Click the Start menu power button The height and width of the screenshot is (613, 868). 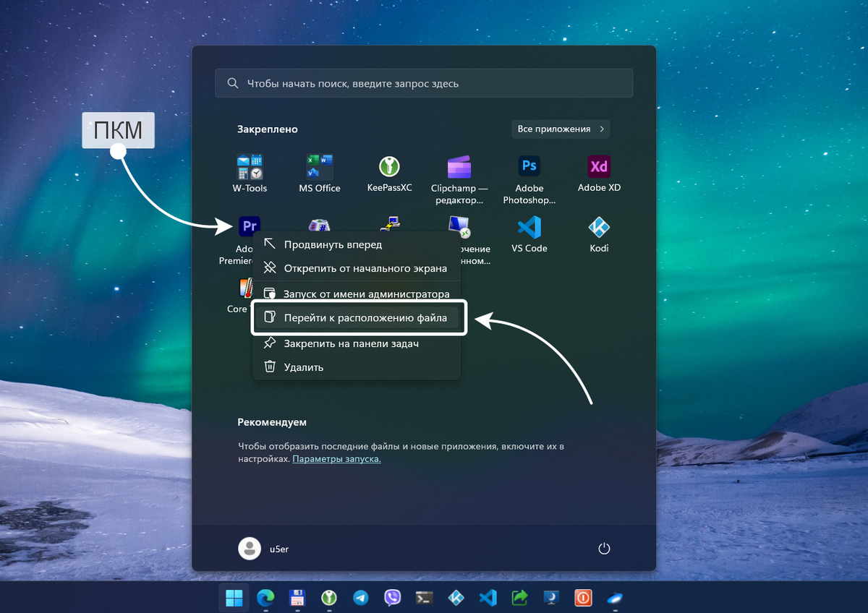[x=605, y=549]
